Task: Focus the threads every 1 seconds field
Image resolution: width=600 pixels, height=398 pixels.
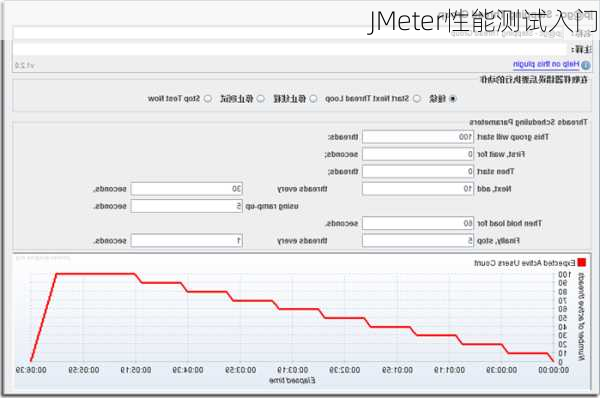Action: (186, 241)
